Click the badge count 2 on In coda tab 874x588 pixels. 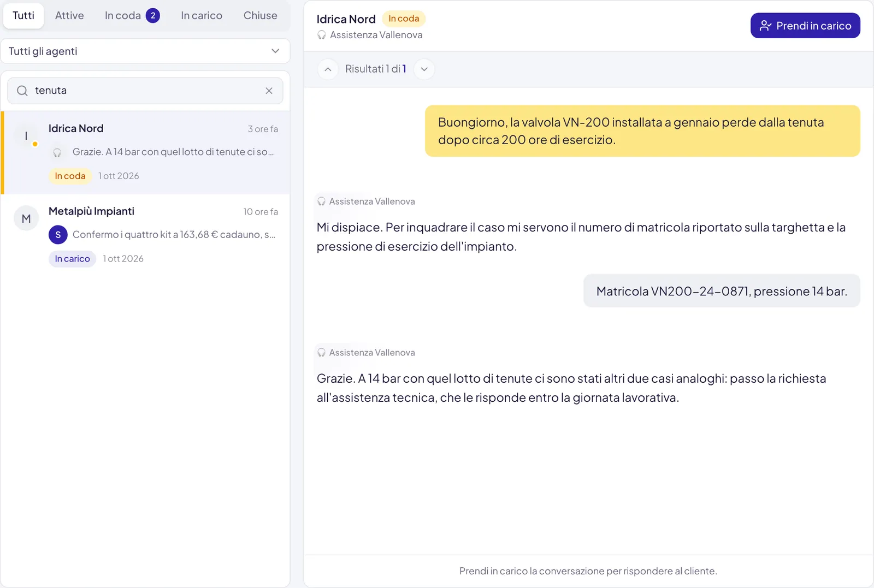point(153,16)
